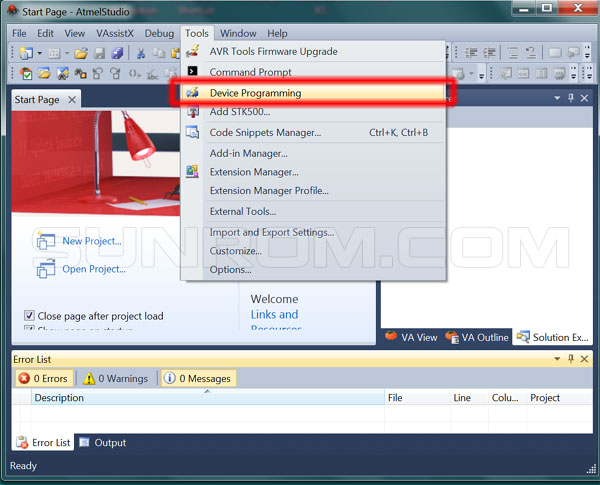Screen dimensions: 600x485
Task: Toggle the 0 Warnings filter
Action: tap(116, 378)
